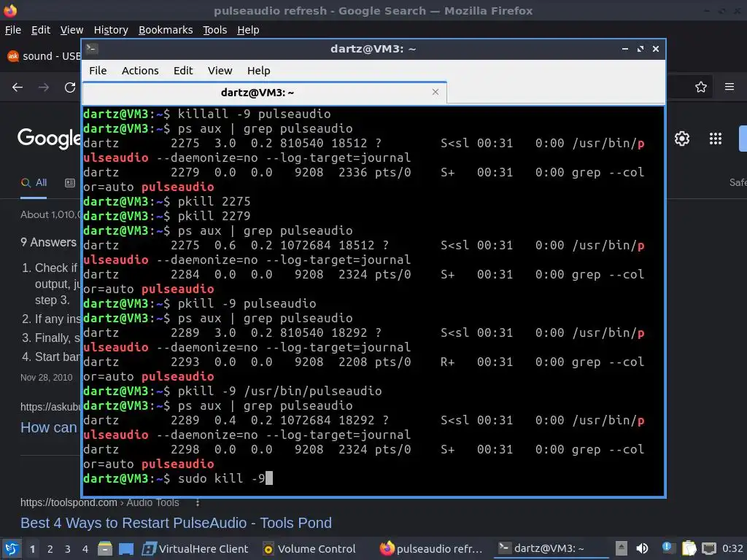Open Firefox History menu
Viewport: 747px width, 560px height.
(x=111, y=30)
